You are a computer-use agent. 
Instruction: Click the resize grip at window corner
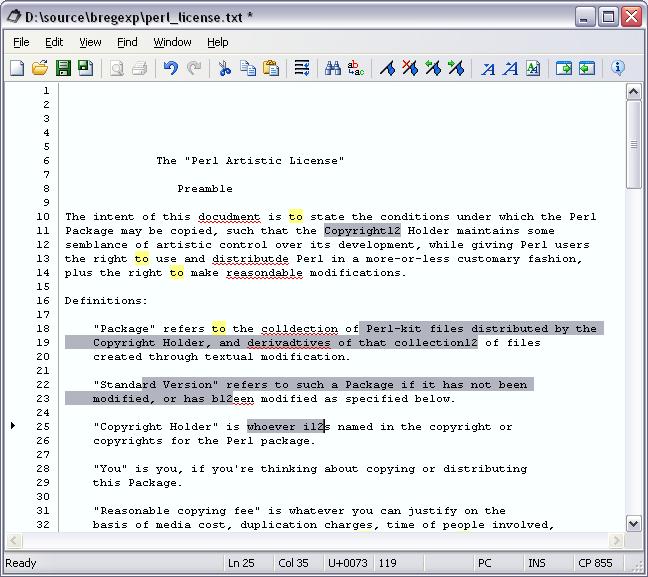coord(639,567)
